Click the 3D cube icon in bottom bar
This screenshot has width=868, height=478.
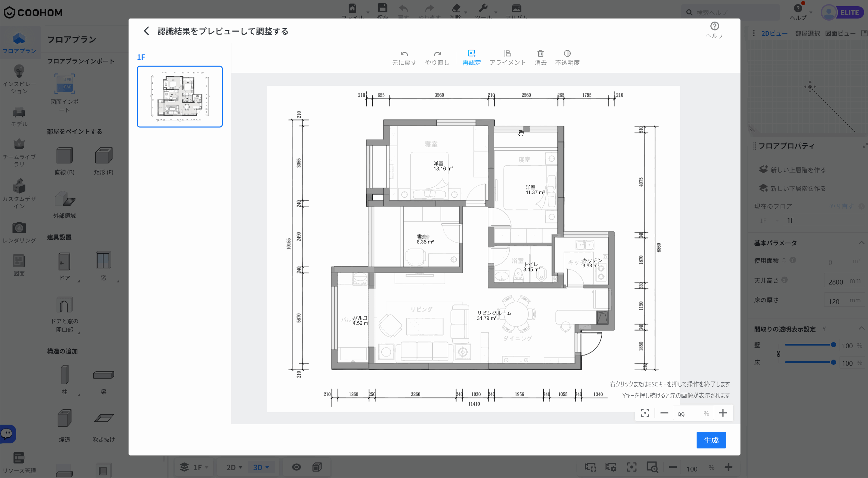click(317, 467)
